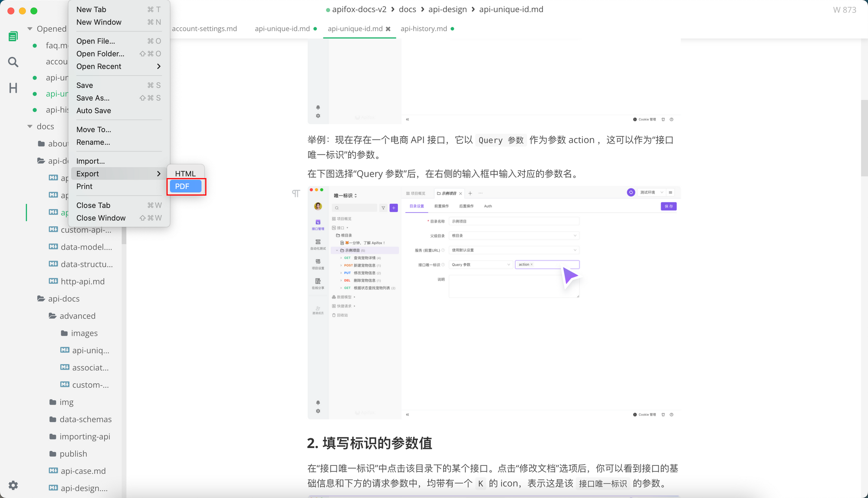The image size is (868, 498).
Task: Collapse the Opened section disclosure triangle
Action: click(29, 29)
